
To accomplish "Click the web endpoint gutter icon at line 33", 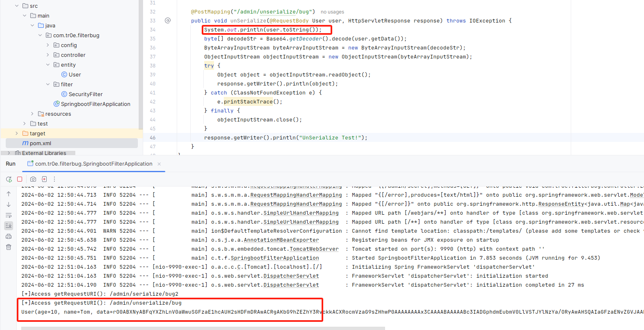I will [168, 20].
